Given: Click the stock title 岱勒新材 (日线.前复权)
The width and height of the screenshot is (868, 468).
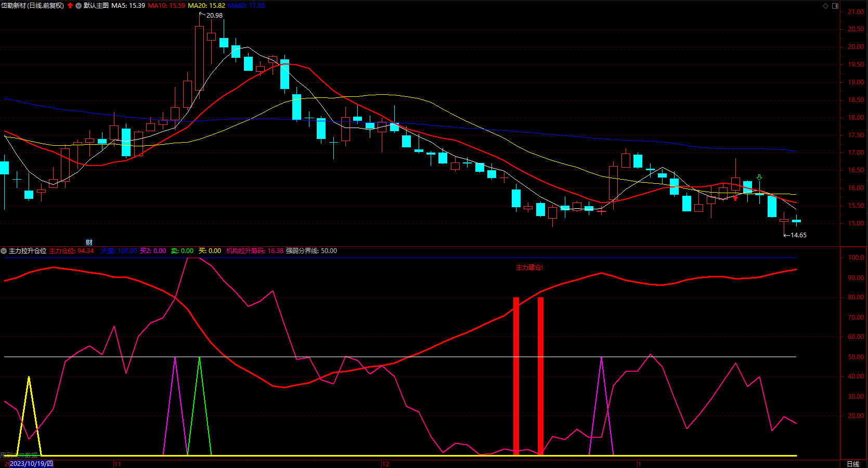Looking at the screenshot, I should (x=32, y=6).
